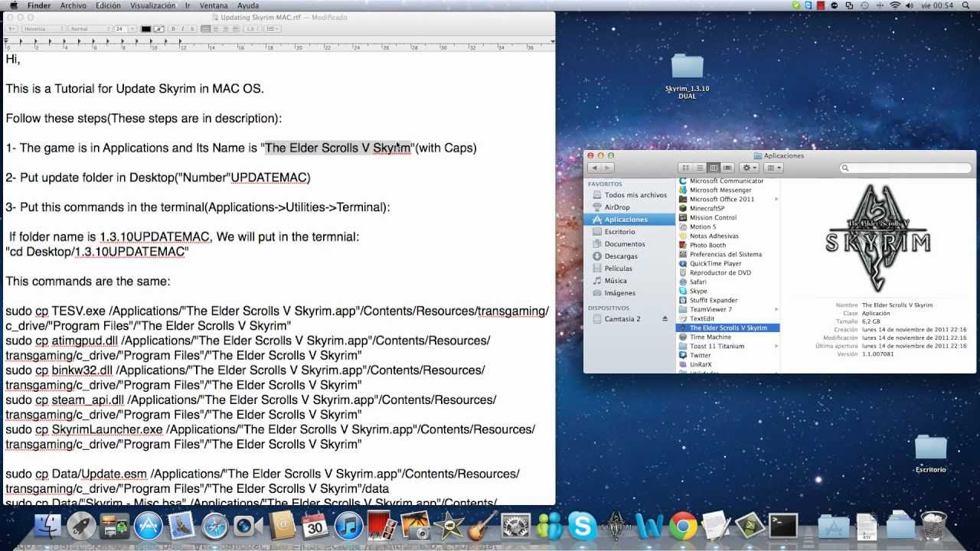Select Escritorio in Finder sidebar
This screenshot has width=980, height=551.
click(x=619, y=232)
